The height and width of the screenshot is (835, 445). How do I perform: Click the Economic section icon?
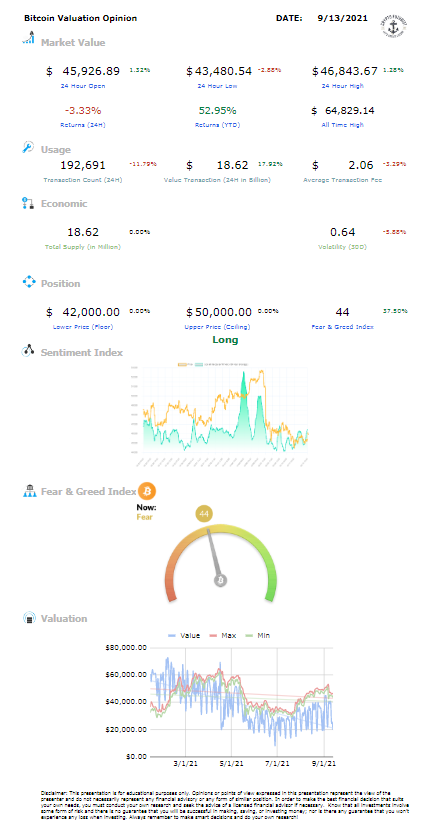click(x=28, y=203)
